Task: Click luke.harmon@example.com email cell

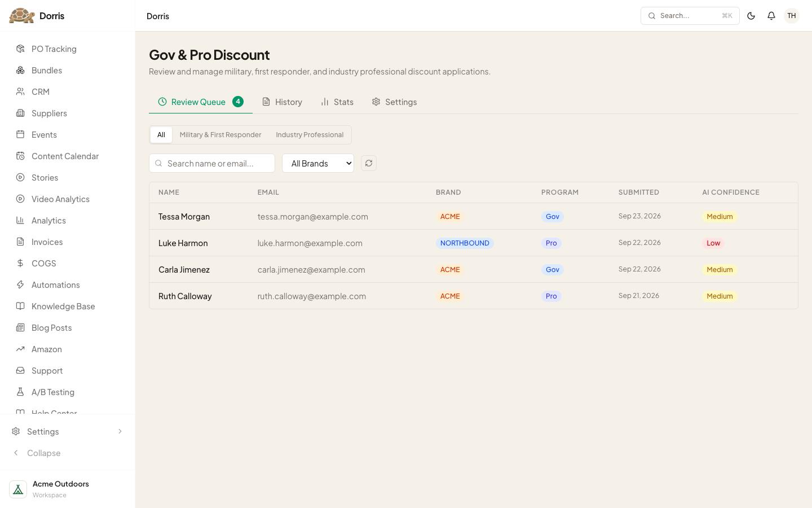Action: 310,243
